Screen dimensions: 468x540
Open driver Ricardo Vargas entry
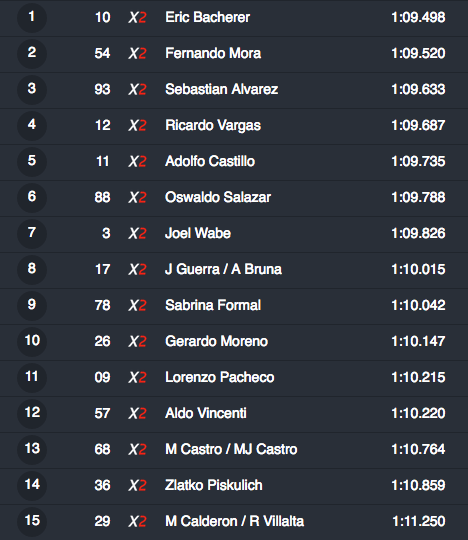coord(213,126)
